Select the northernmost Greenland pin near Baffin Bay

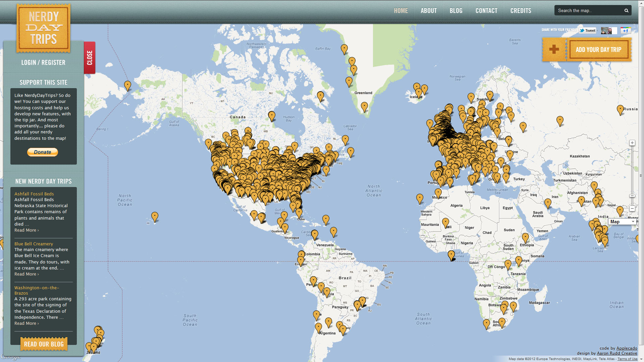click(x=344, y=49)
